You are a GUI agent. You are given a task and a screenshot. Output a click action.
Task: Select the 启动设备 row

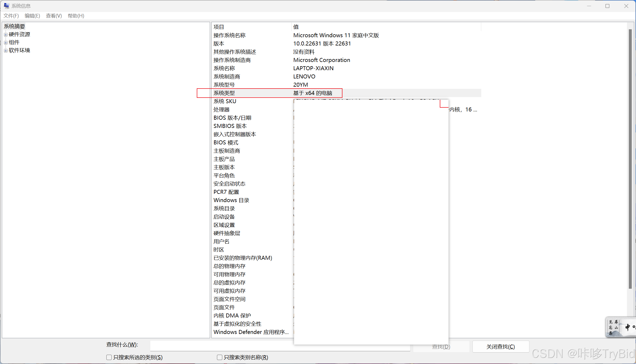[x=253, y=217]
